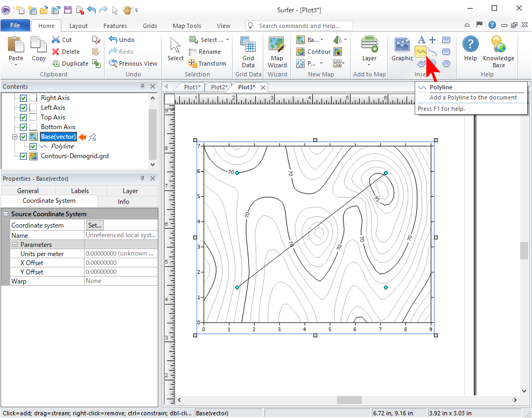
Task: Toggle the Contours-Demogrid.grd layer checkbox
Action: [23, 156]
